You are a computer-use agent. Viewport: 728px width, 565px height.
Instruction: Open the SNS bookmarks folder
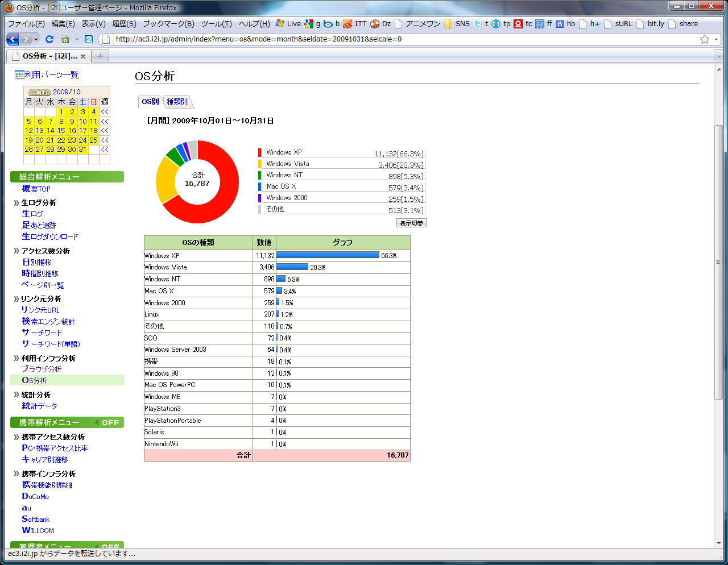[457, 24]
